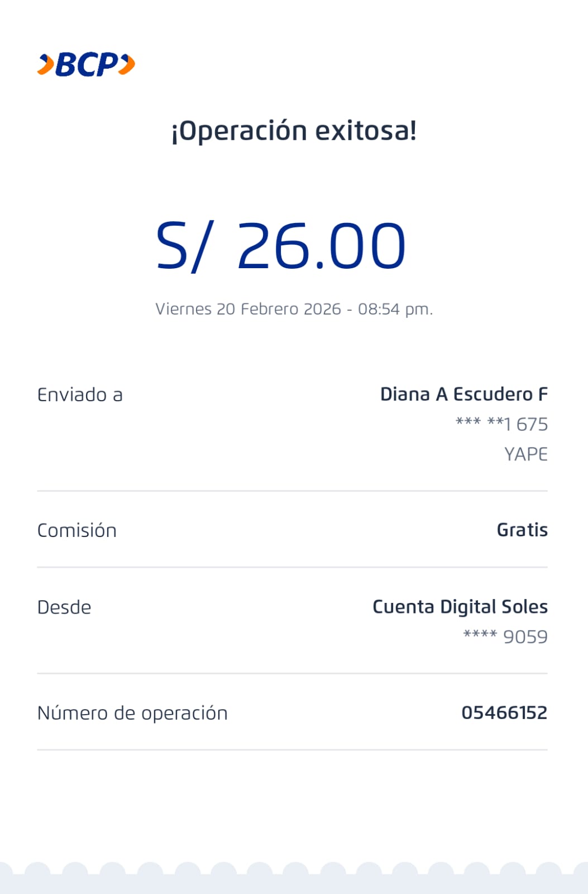The width and height of the screenshot is (588, 894).
Task: Tap the masked account ending 9059
Action: tap(505, 636)
